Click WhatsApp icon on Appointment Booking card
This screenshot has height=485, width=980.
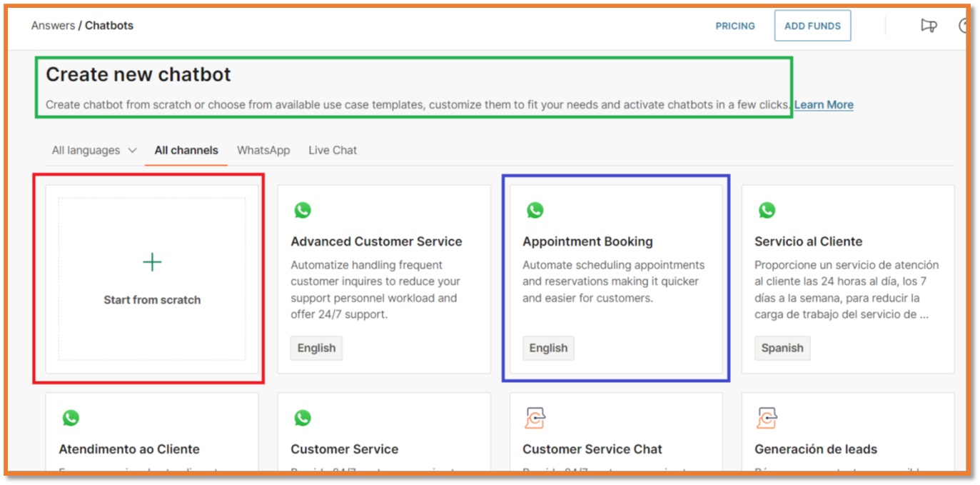pos(535,210)
